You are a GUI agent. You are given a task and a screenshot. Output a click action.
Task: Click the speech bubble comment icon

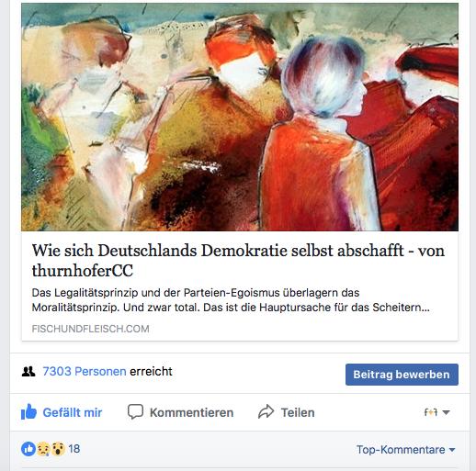(135, 411)
